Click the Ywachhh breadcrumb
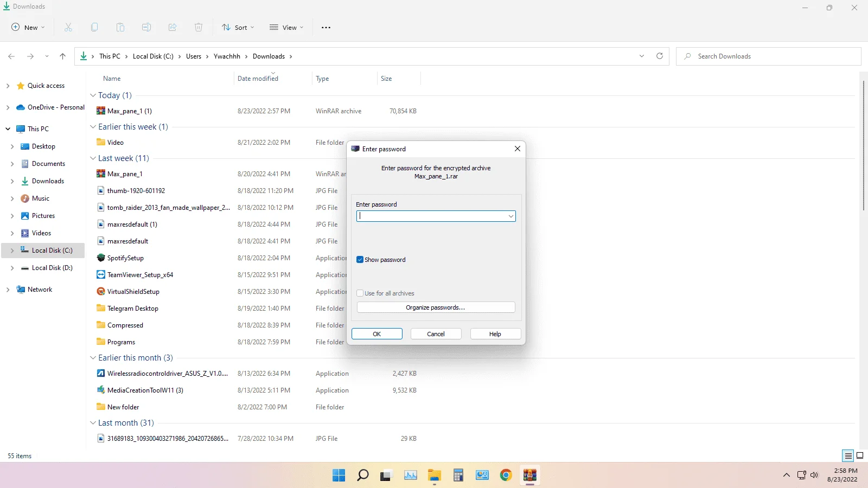The image size is (868, 488). (227, 56)
